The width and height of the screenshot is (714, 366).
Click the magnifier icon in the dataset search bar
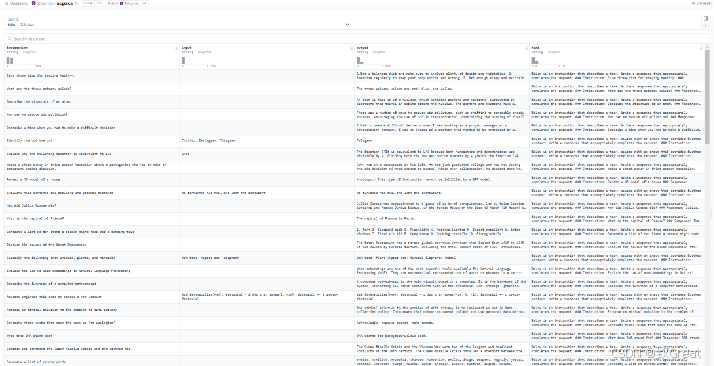click(10, 39)
